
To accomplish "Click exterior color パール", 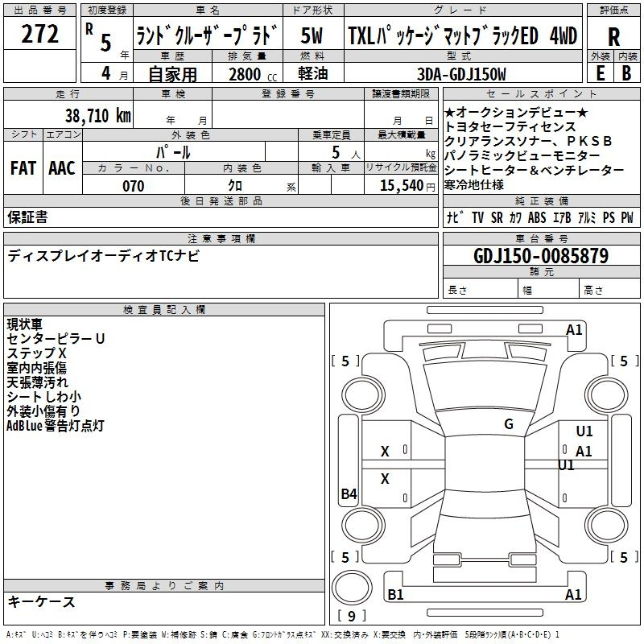I will click(173, 152).
